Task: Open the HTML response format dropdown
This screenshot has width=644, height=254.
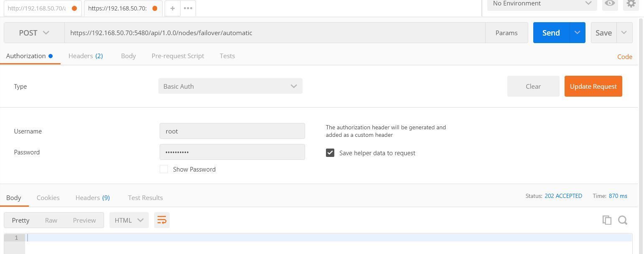Action: pos(128,220)
